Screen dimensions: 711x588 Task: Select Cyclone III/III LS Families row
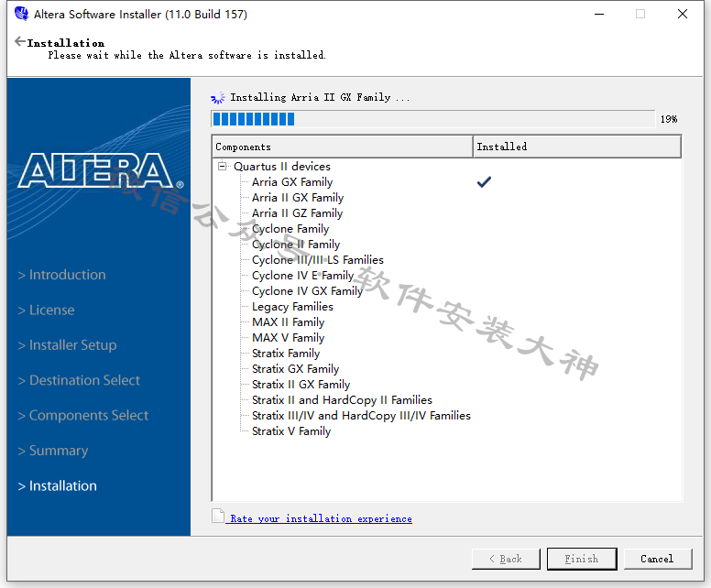point(318,260)
